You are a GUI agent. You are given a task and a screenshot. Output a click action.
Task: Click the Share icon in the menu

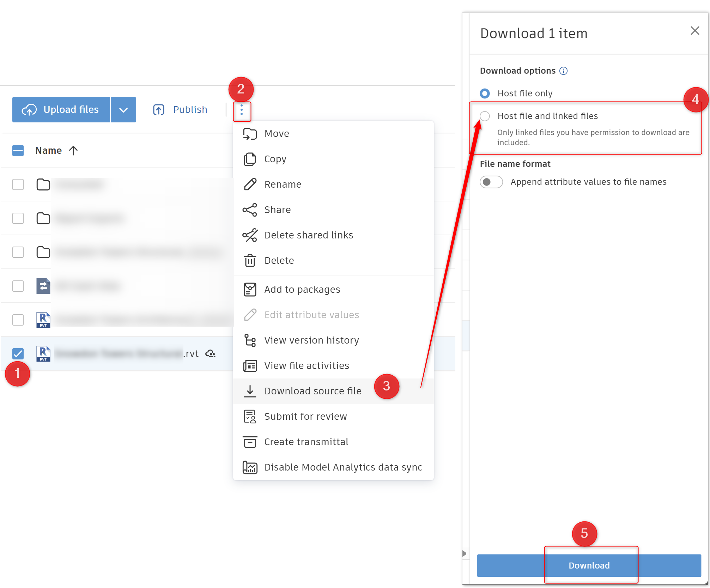pyautogui.click(x=250, y=210)
